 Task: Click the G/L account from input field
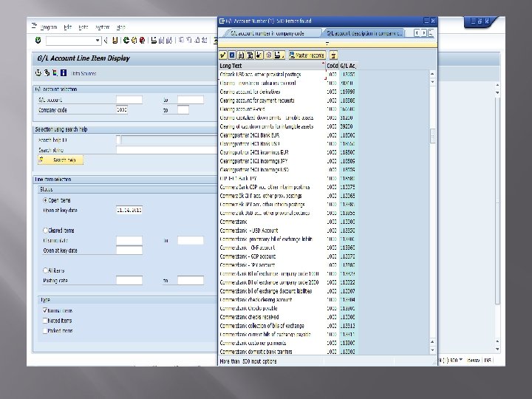coord(129,100)
